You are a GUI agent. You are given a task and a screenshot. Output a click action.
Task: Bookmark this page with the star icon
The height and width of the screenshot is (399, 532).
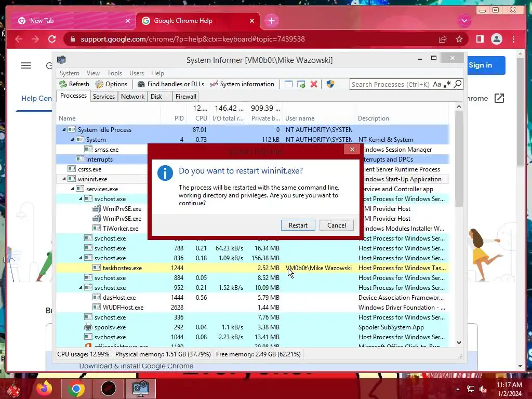[459, 39]
